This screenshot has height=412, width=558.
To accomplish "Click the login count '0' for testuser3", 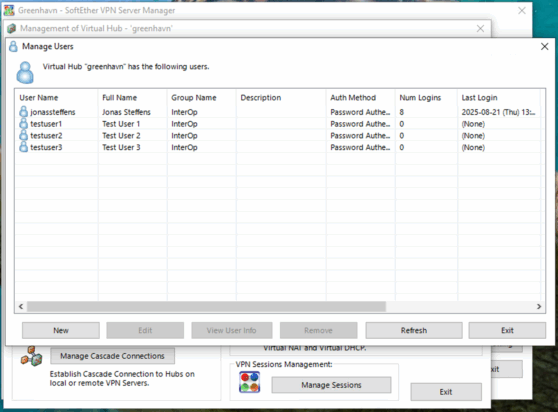I will click(x=401, y=147).
